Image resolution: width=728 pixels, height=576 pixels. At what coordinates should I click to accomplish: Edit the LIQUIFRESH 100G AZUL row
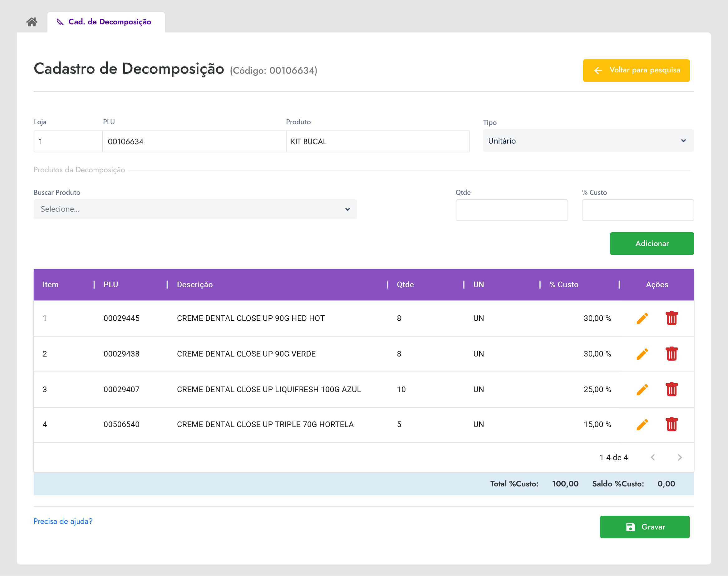coord(642,390)
